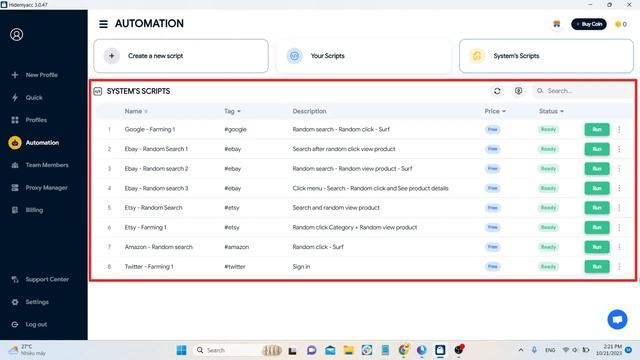The image size is (640, 360).
Task: Run the Ebay - Random Search 1 script
Action: point(597,149)
